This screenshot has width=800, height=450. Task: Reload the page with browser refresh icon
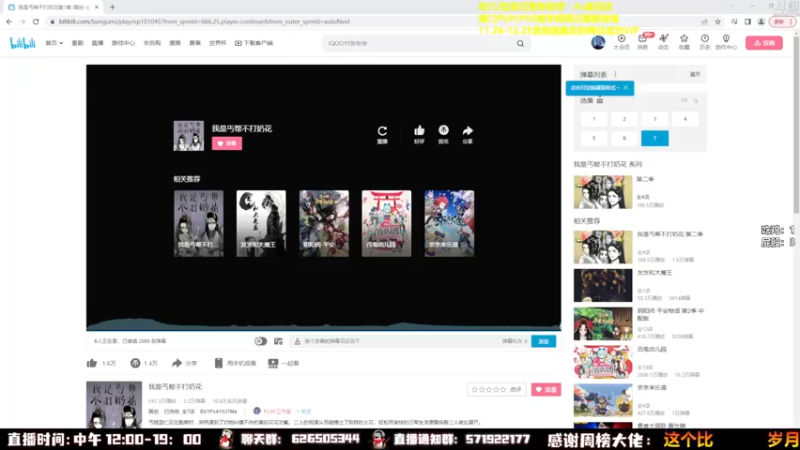coord(36,21)
